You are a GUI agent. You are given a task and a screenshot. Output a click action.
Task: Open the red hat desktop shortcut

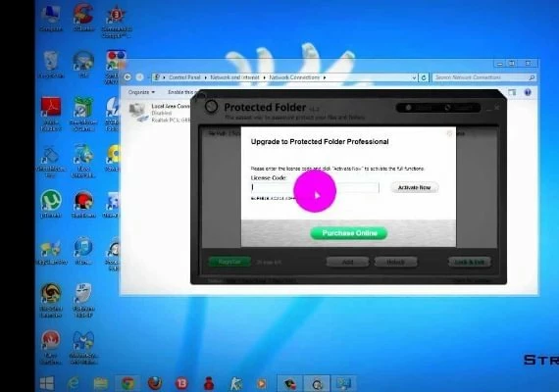tap(83, 204)
